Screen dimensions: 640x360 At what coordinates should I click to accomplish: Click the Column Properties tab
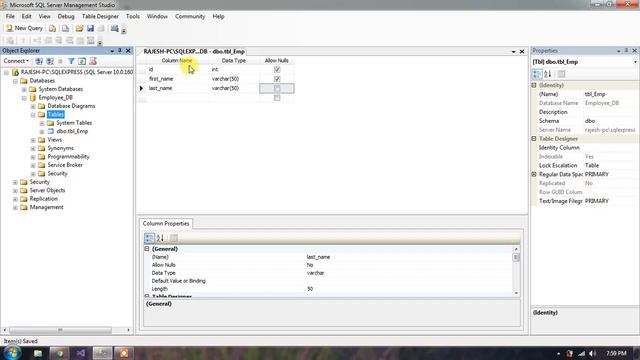pos(166,224)
